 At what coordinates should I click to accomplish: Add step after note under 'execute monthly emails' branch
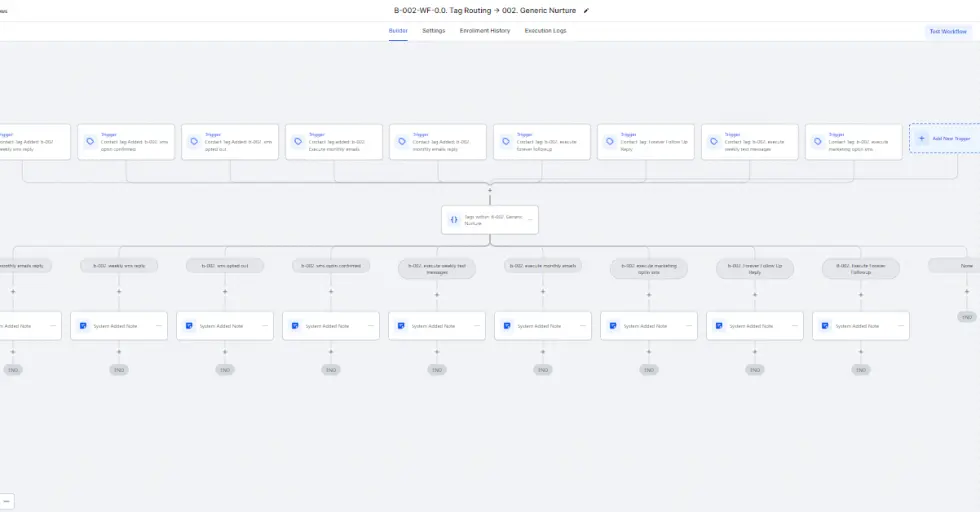[542, 351]
